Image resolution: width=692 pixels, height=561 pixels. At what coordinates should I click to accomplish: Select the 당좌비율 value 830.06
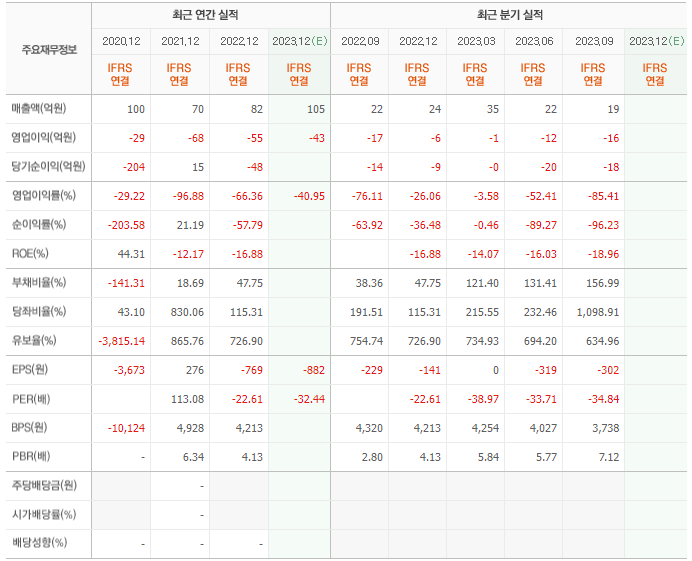(x=188, y=312)
